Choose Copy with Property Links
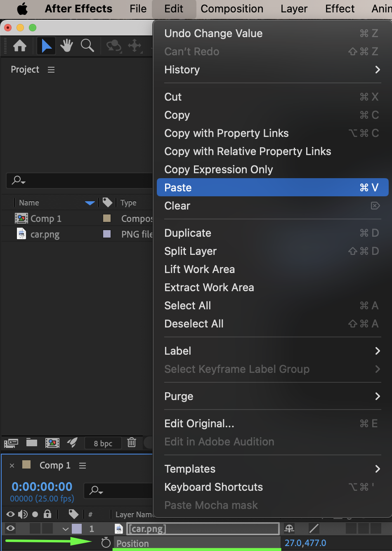Viewport: 392px width, 551px height. coord(272,133)
